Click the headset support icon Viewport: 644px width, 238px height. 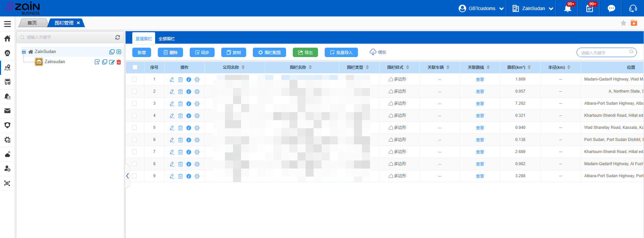click(x=633, y=8)
